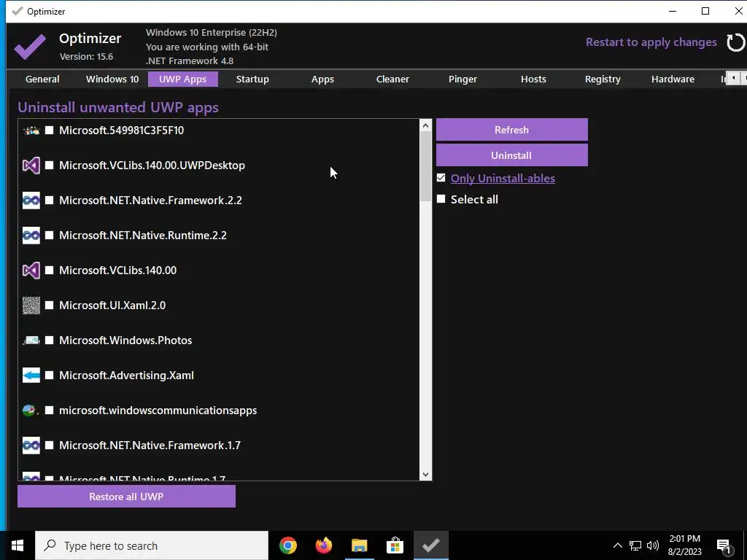Click the Only Uninstall-ables link
747x560 pixels.
(503, 178)
